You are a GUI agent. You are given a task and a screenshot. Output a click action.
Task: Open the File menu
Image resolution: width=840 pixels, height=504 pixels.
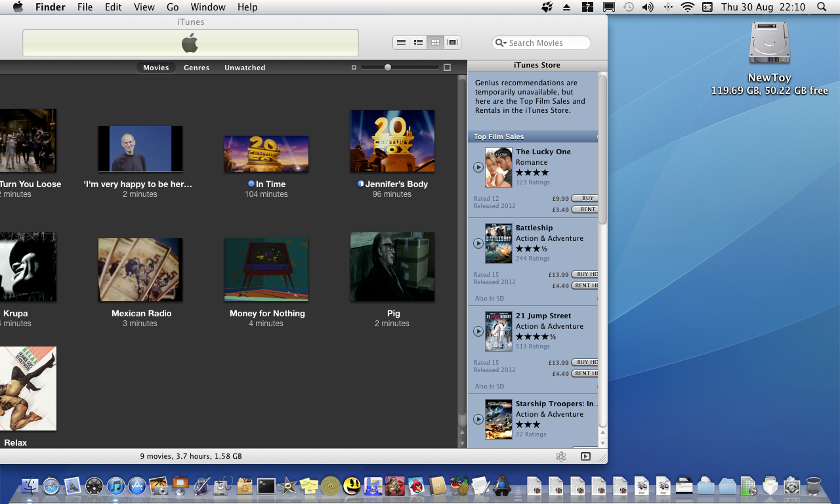(85, 7)
